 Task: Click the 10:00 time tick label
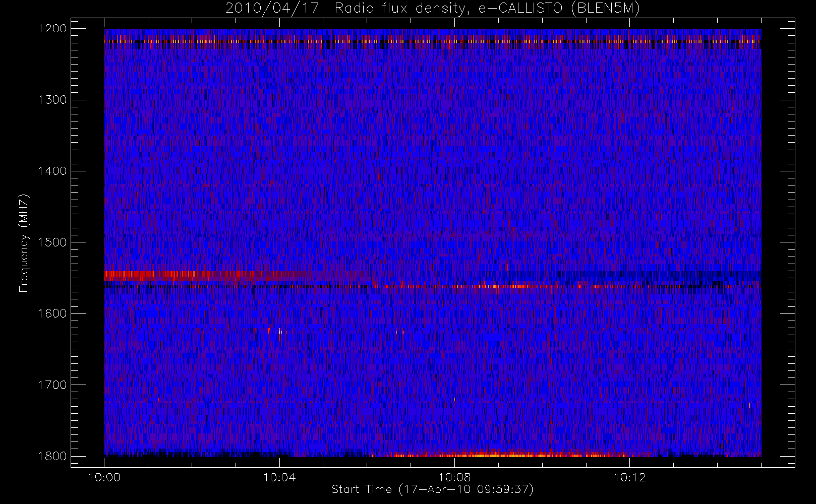click(x=104, y=477)
